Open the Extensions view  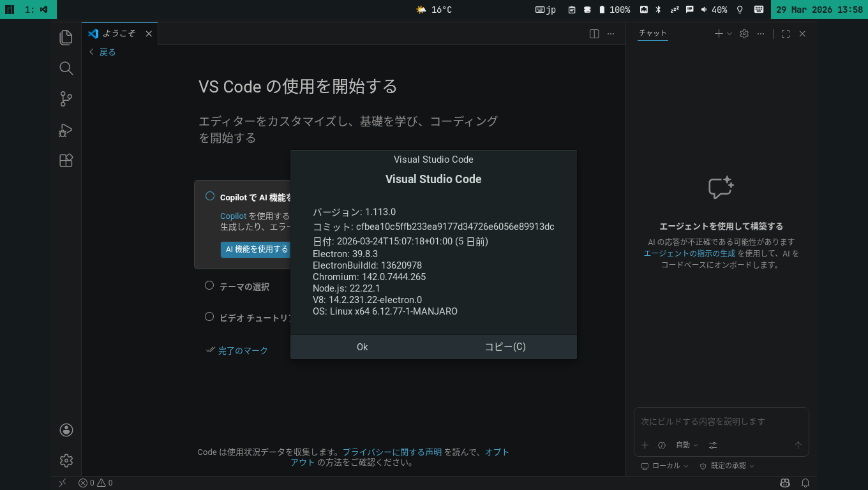point(66,160)
